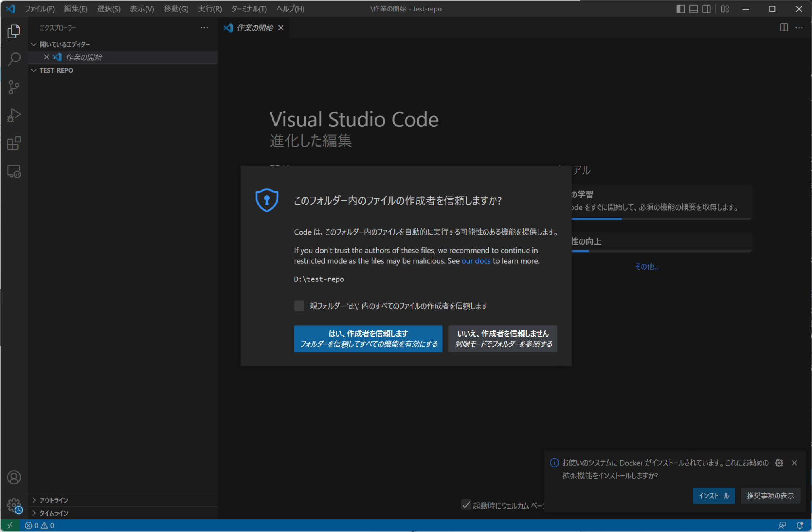Open the notifications bell in status bar
812x532 pixels.
(x=800, y=526)
